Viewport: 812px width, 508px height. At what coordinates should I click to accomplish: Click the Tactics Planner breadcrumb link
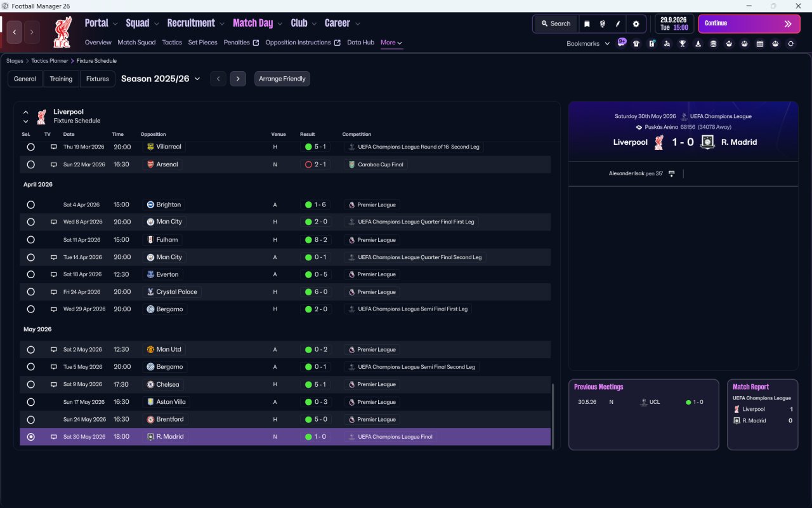[49, 61]
